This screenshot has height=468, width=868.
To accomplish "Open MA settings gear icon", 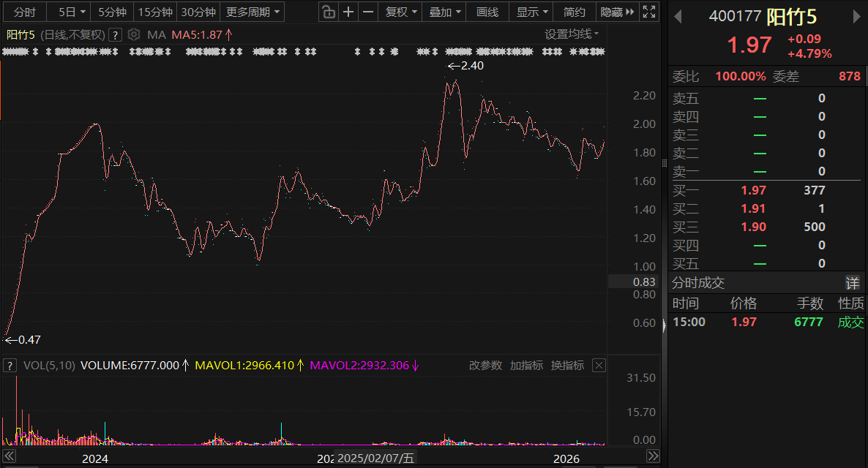I will pos(133,35).
